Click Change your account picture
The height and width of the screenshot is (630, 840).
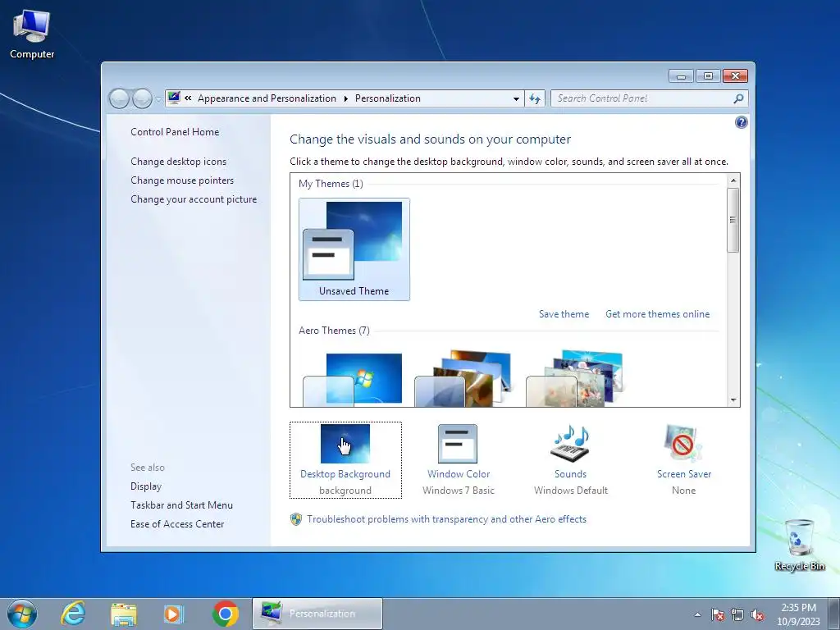(194, 199)
